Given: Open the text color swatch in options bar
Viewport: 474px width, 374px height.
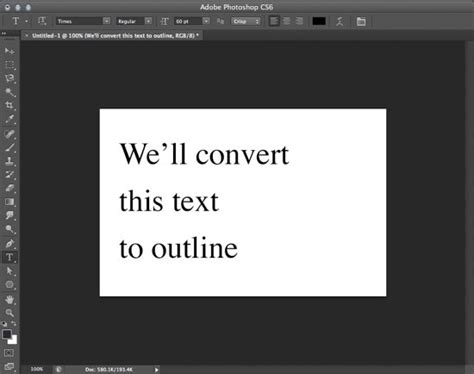Looking at the screenshot, I should 319,21.
